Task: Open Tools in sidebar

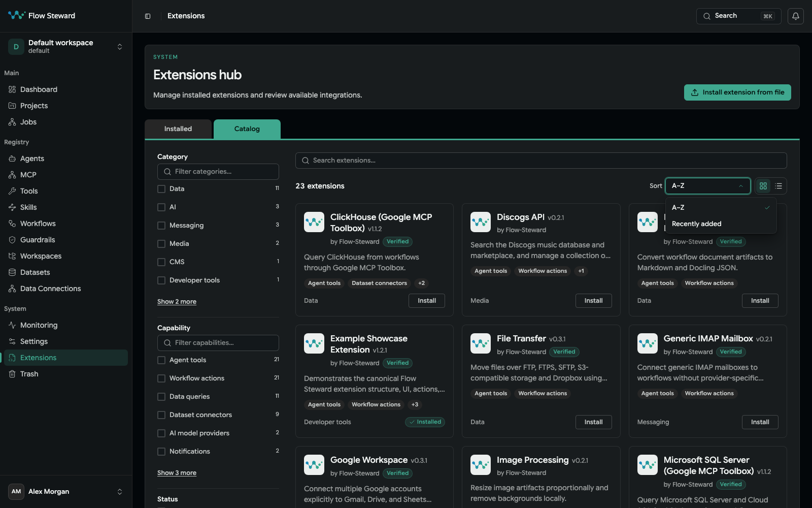Action: click(66, 191)
